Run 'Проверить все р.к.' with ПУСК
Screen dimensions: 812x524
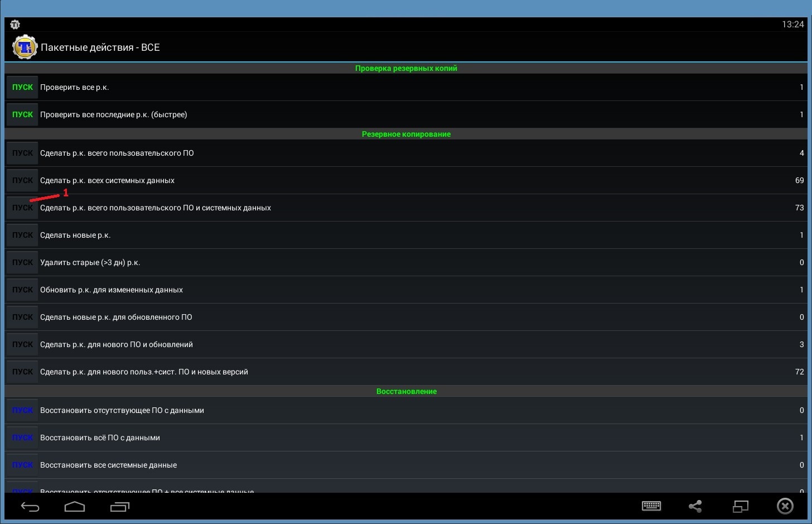22,87
